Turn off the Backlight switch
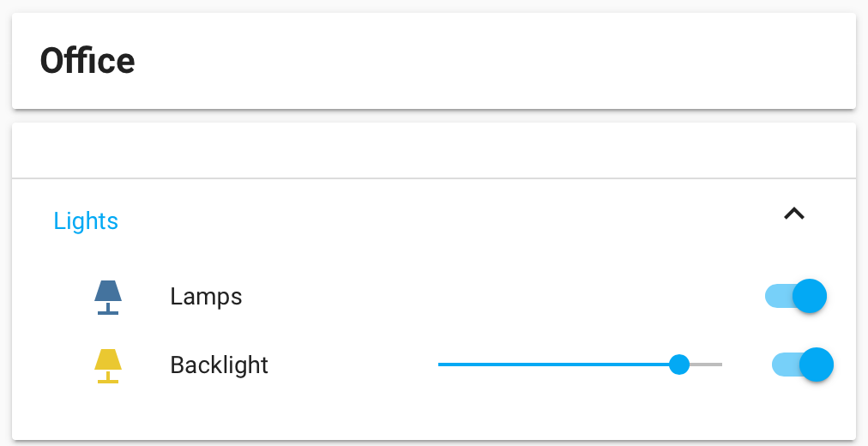Viewport: 868px width, 446px height. tap(815, 365)
